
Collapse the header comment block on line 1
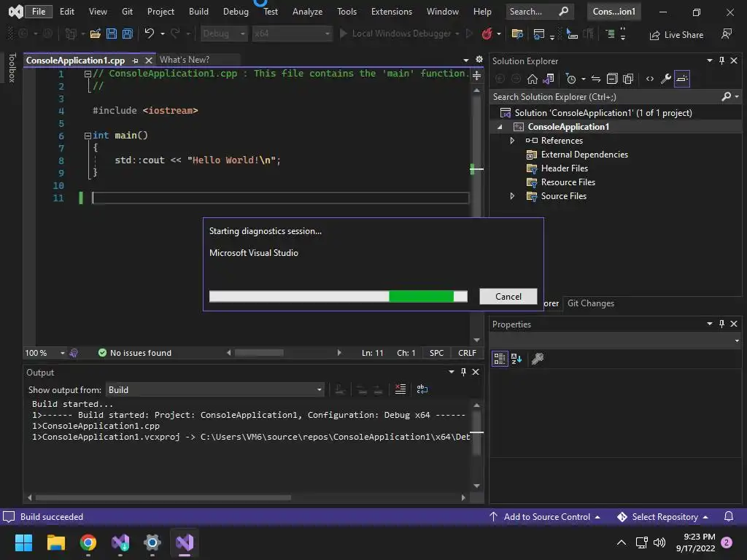(88, 74)
